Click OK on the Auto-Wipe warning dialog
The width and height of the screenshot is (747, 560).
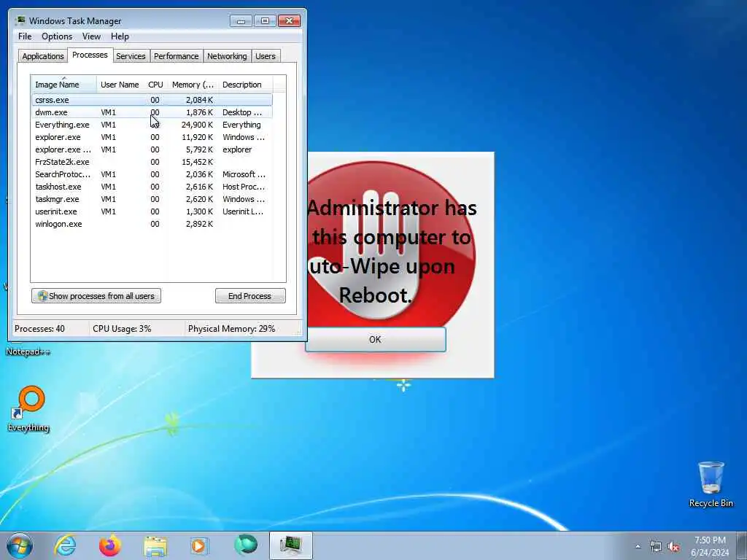coord(376,339)
